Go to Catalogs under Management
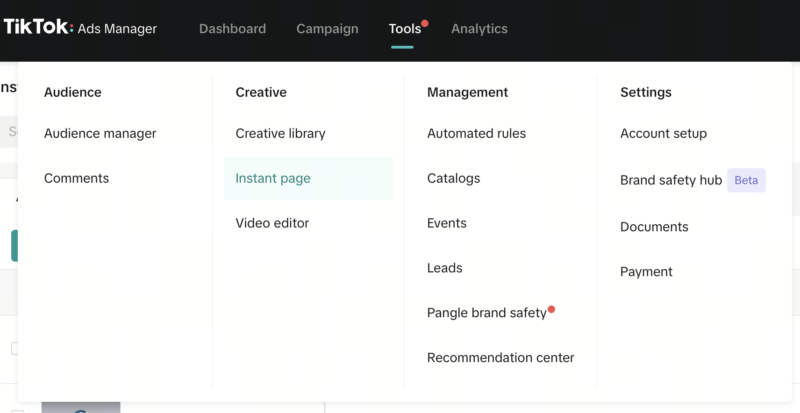This screenshot has height=413, width=800. point(453,178)
